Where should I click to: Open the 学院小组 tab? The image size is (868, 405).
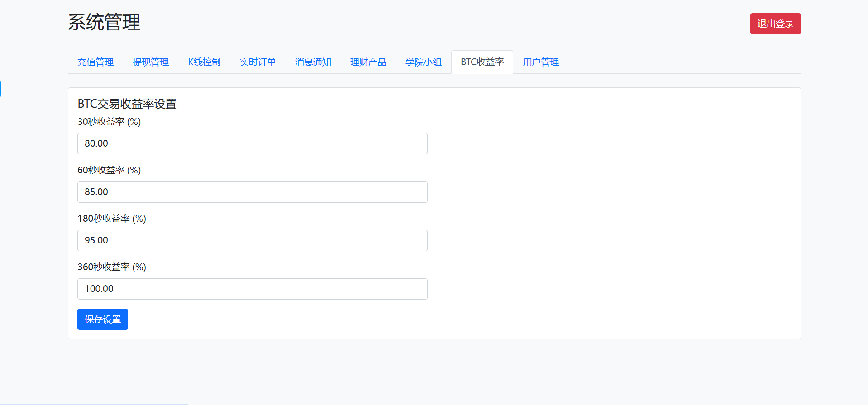pos(423,62)
